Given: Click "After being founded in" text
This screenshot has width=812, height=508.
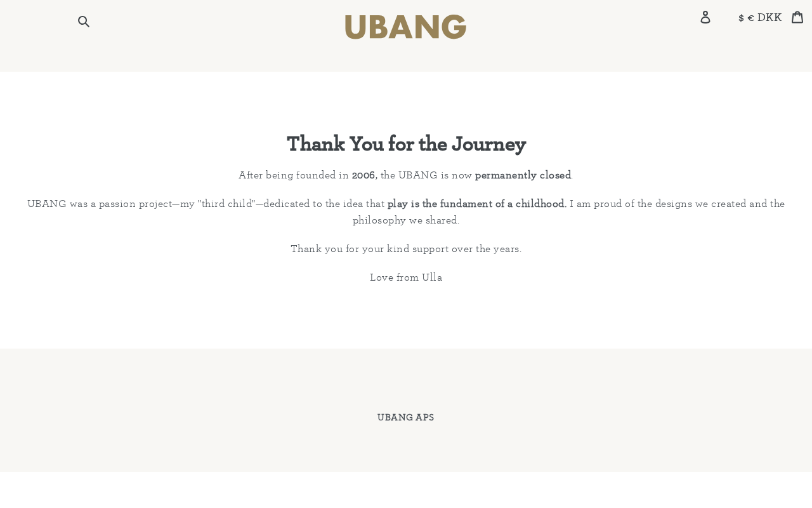Looking at the screenshot, I should click(x=293, y=175).
